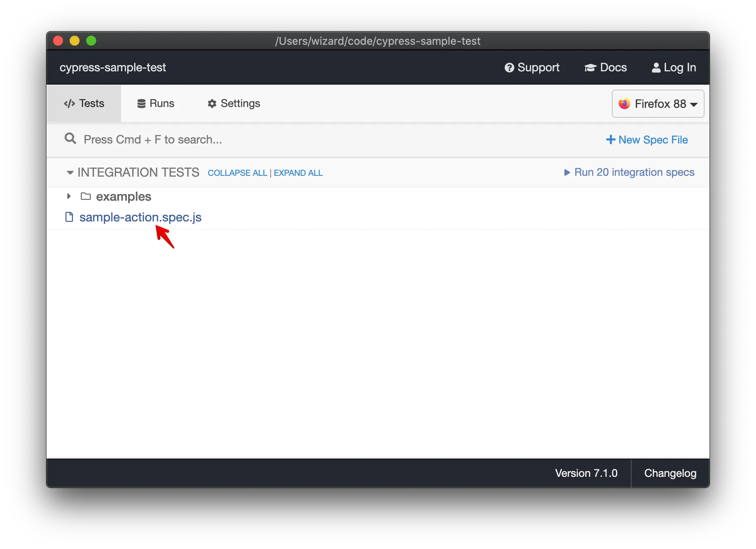Open the Firefox 88 browser selector
Screen dimensions: 756x549
[x=657, y=103]
